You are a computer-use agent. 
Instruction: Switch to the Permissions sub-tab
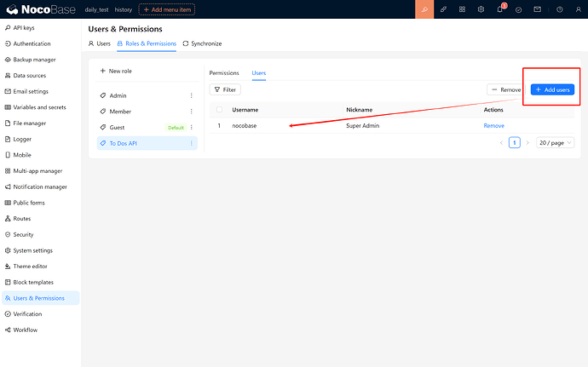coord(224,72)
